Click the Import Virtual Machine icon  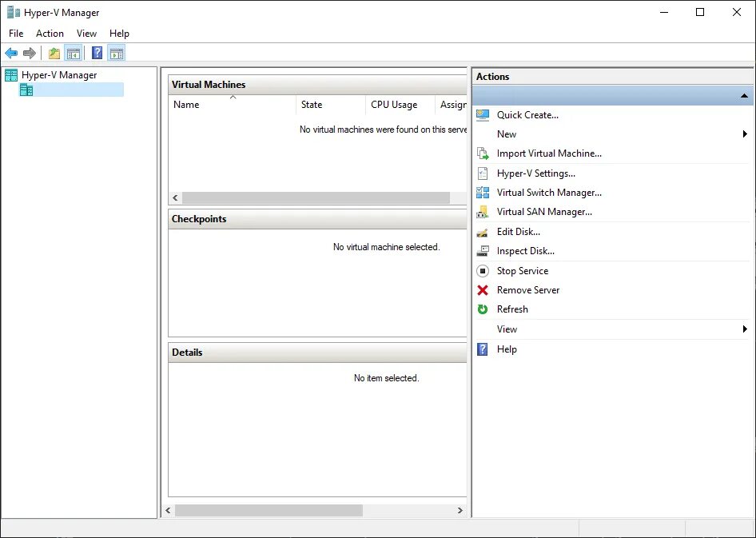click(483, 153)
